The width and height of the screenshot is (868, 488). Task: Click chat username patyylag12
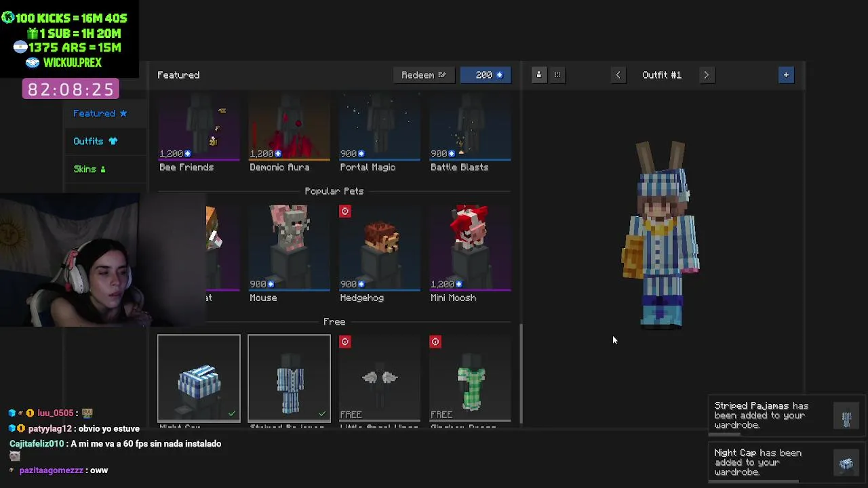point(50,428)
